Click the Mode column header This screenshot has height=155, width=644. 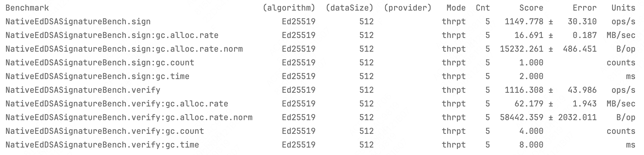456,8
